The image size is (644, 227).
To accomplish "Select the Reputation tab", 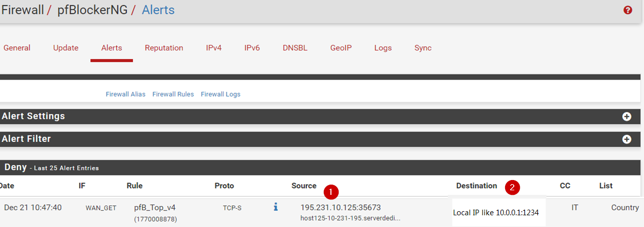I will [164, 48].
